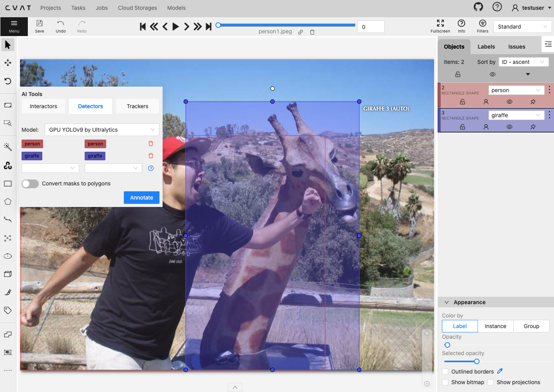
Task: Change the person object label dropdown
Action: [x=516, y=90]
